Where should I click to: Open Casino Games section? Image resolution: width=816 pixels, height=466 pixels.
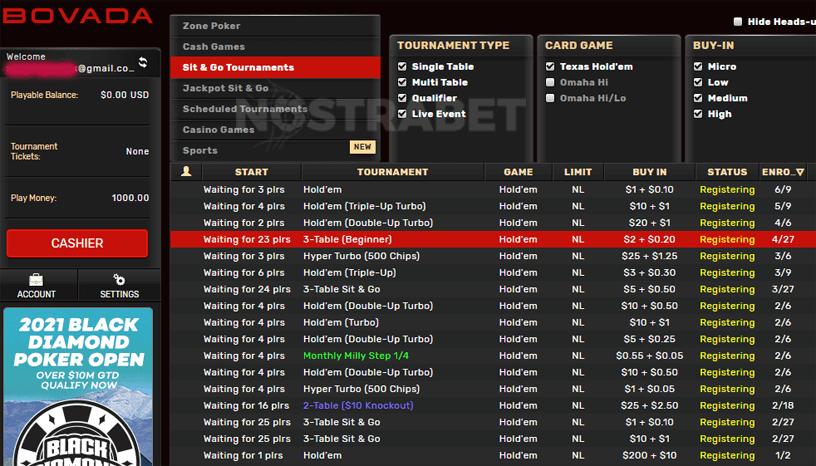point(275,130)
